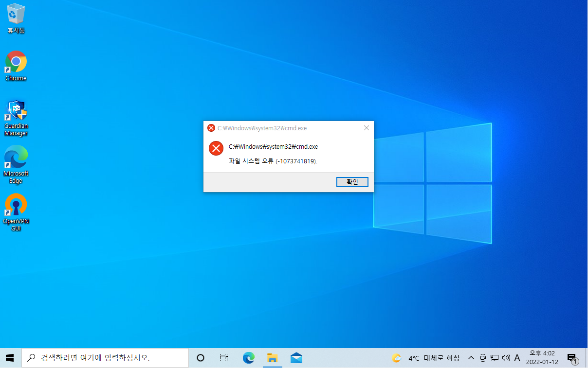Launch OpenVPN GUI from the desktop

pos(16,206)
